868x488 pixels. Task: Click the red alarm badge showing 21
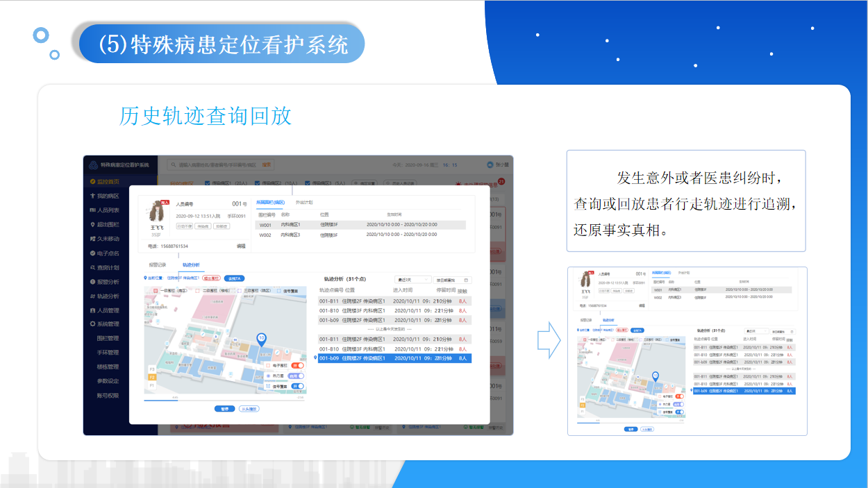click(x=501, y=181)
